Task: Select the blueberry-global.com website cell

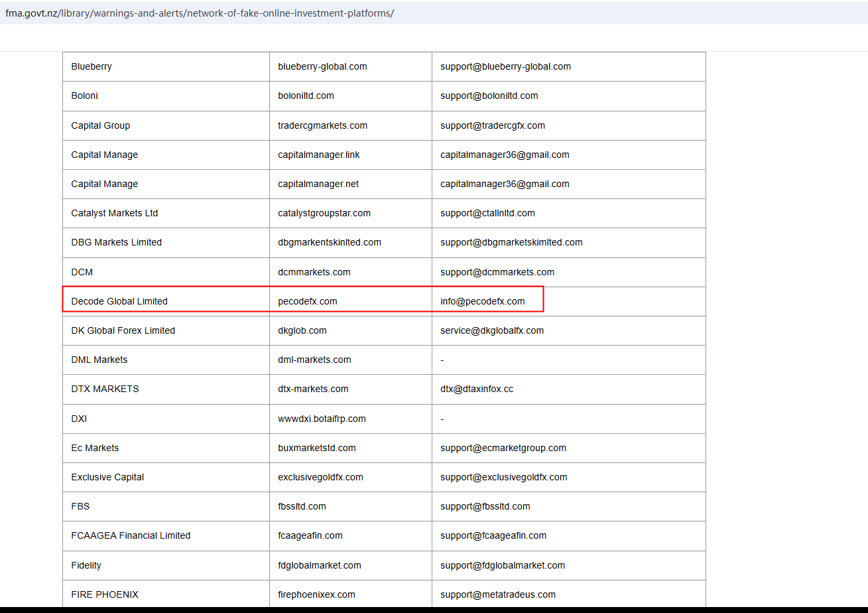Action: click(322, 66)
